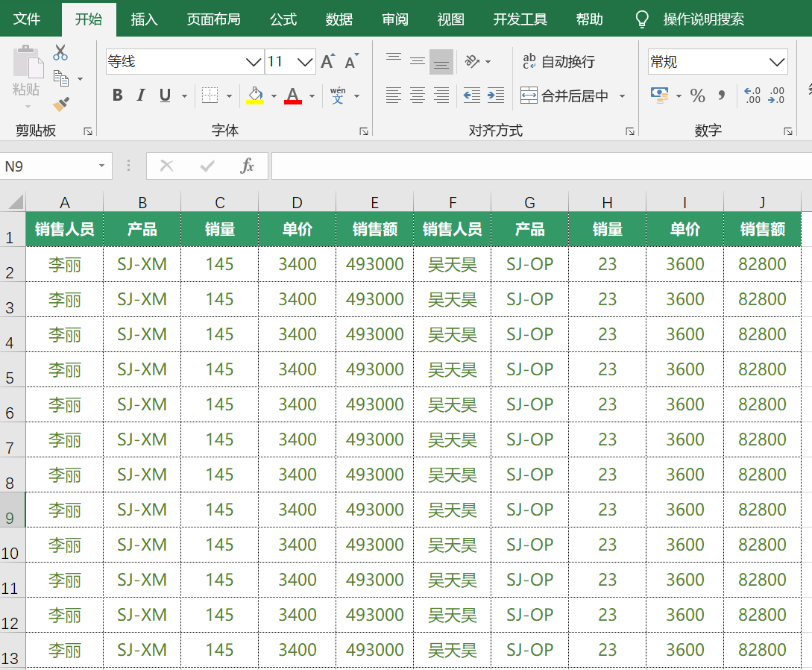Click accounting number format icon
The height and width of the screenshot is (670, 812).
click(660, 96)
